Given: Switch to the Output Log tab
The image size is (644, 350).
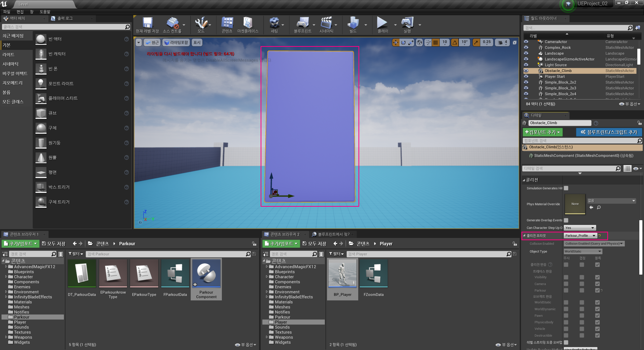Looking at the screenshot, I should (x=65, y=18).
